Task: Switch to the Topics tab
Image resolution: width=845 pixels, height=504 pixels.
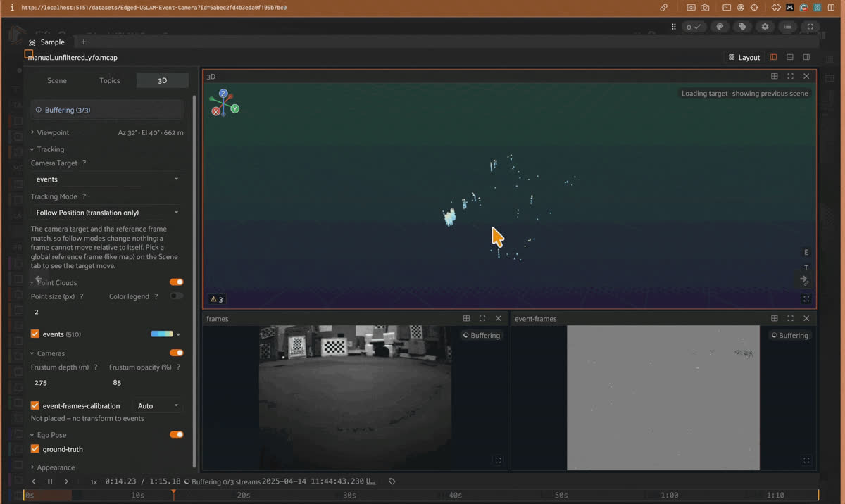Action: pos(110,80)
